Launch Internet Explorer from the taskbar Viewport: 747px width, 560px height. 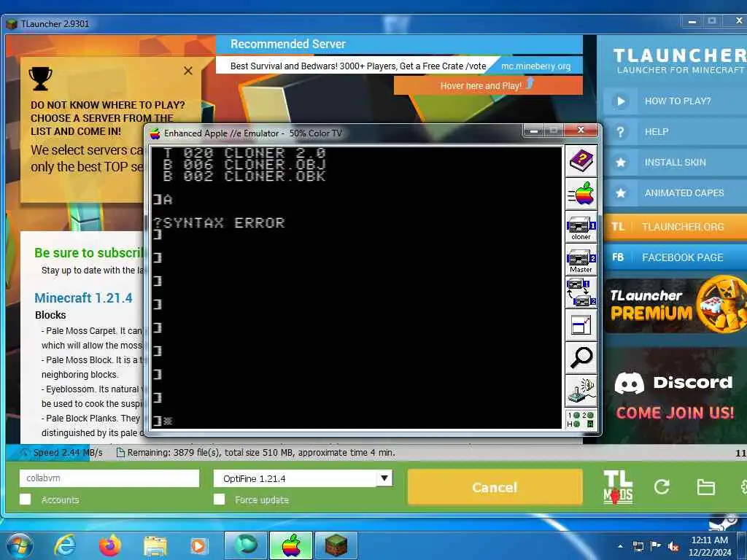pyautogui.click(x=64, y=545)
